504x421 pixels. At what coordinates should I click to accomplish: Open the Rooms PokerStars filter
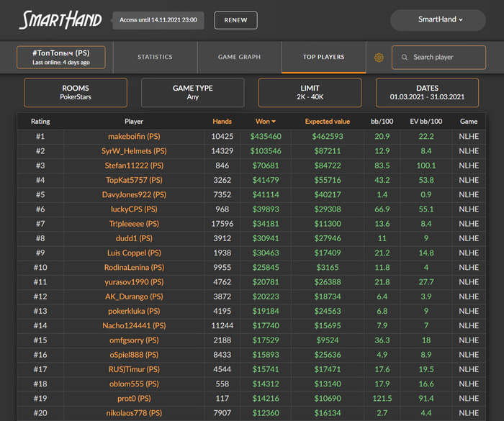point(76,93)
